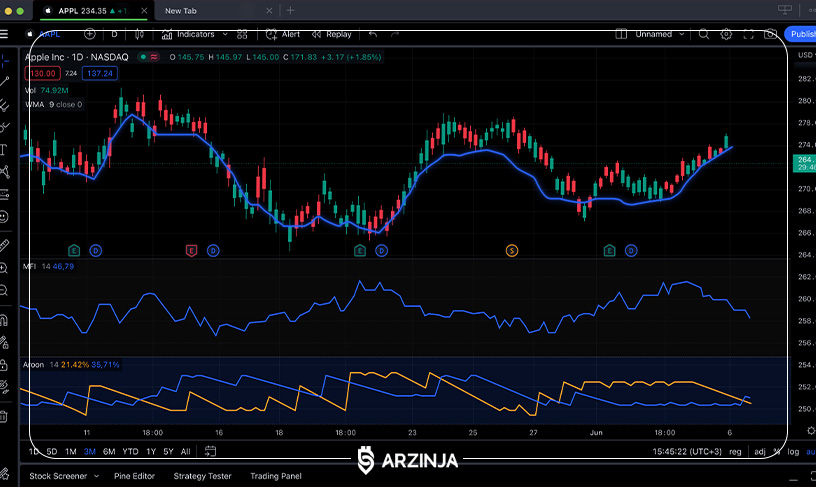816x487 pixels.
Task: Open the Pine Editor tab
Action: tap(134, 476)
